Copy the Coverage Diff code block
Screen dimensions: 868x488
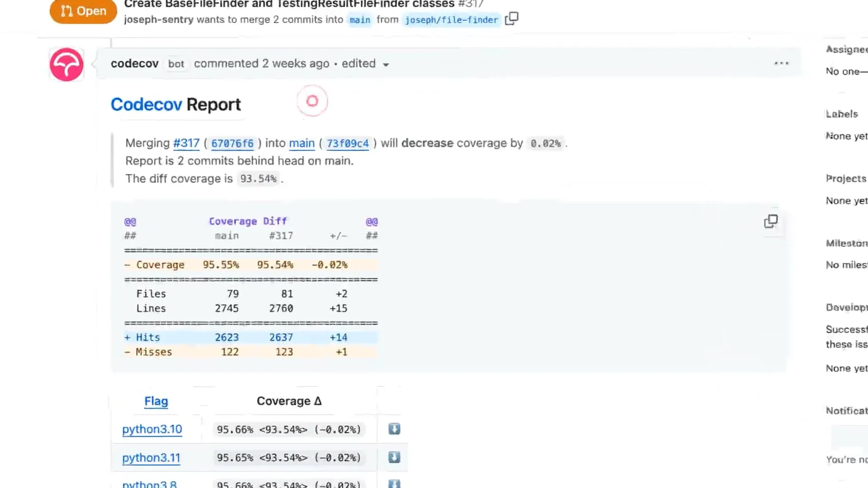pos(771,221)
